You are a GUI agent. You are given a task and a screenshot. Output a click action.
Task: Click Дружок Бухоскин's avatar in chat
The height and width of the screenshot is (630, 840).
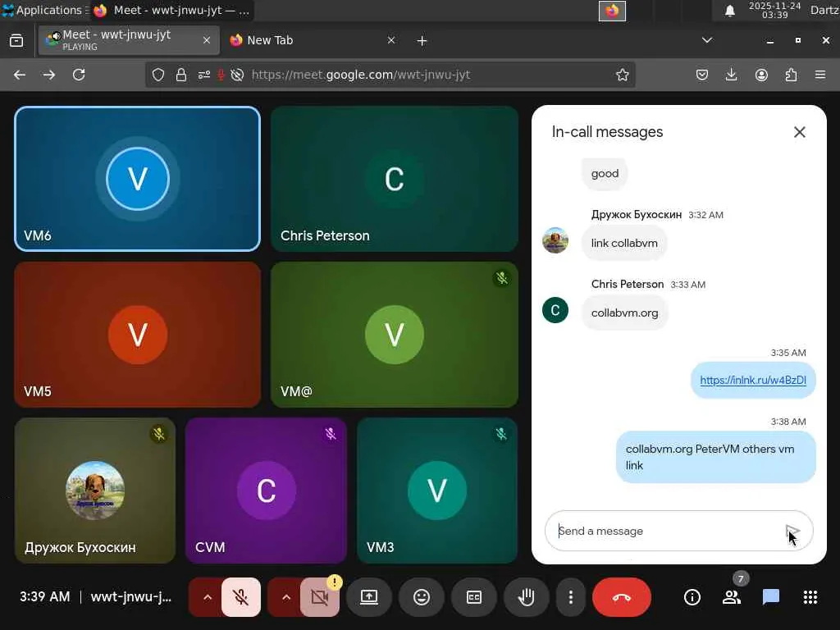[555, 240]
